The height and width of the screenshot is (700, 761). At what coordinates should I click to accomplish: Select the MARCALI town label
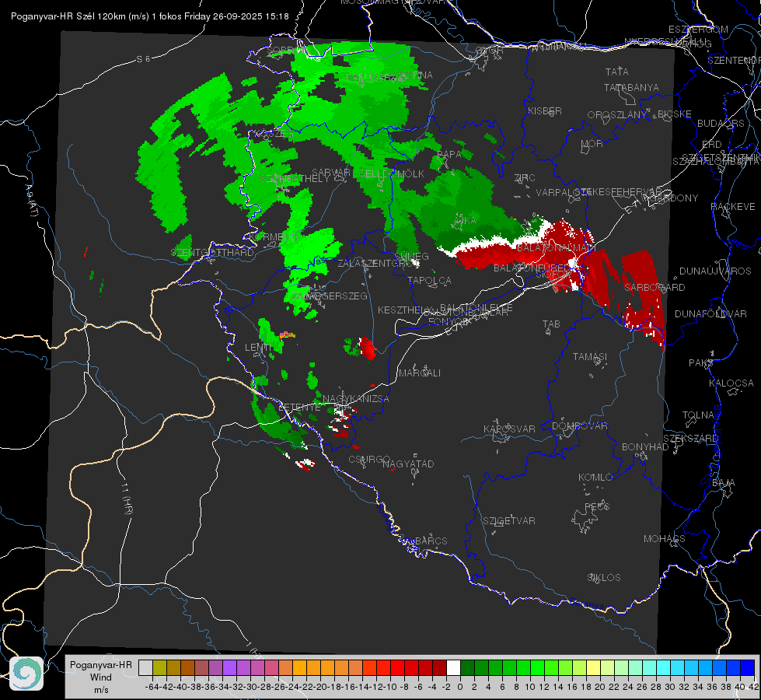coord(419,373)
